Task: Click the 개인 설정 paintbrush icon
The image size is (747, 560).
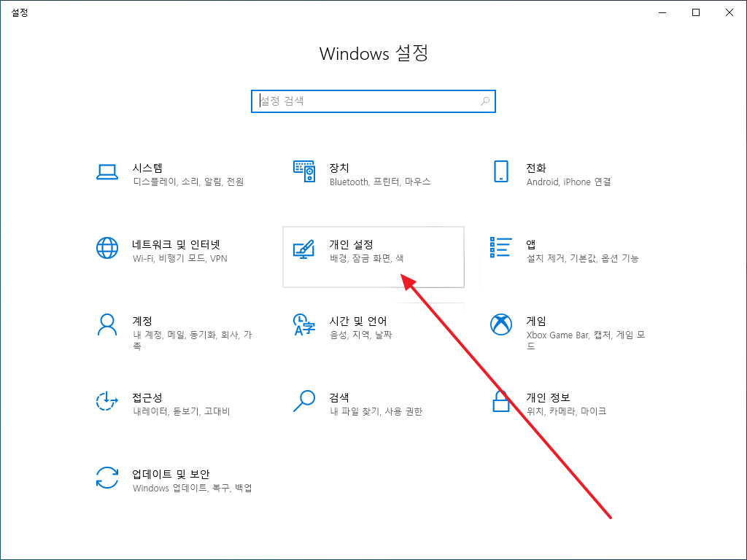Action: (x=304, y=249)
